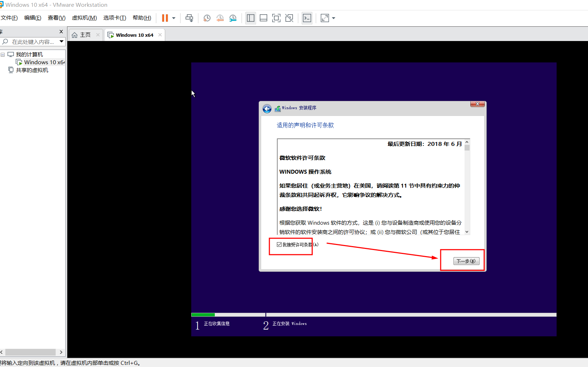Click the 感谢您选择微软 text
The width and height of the screenshot is (588, 367).
click(300, 209)
